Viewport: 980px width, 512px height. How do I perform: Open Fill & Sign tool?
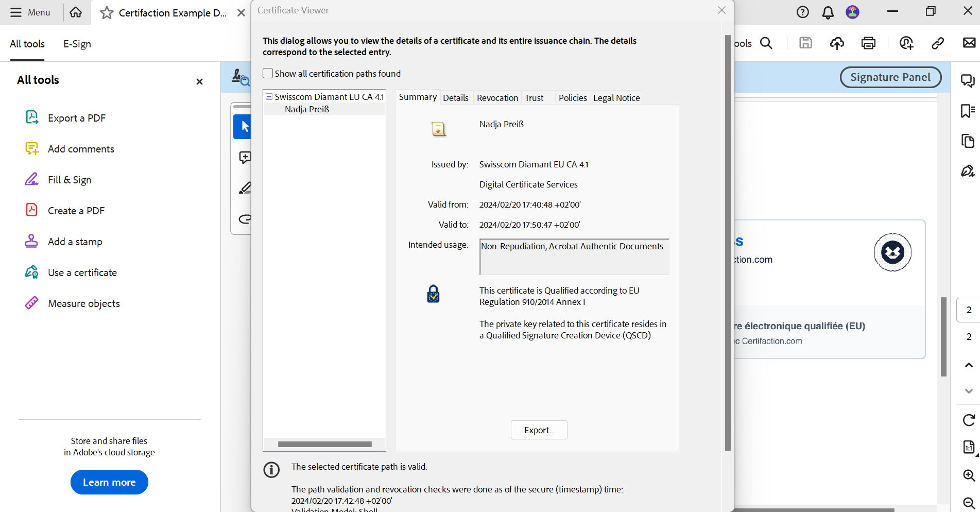(70, 180)
